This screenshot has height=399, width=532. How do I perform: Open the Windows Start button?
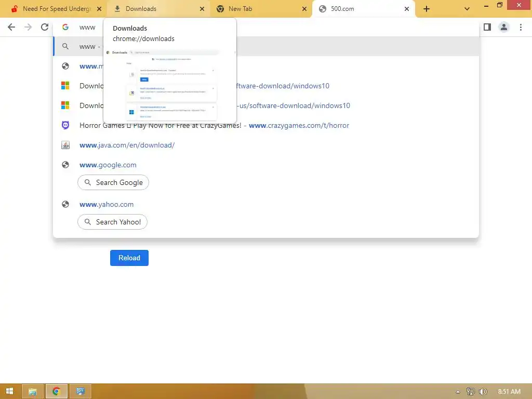(x=9, y=391)
